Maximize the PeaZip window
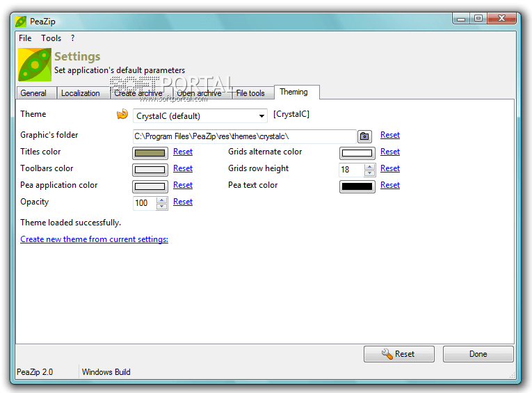Viewport: 532px width, 393px height. (x=478, y=19)
